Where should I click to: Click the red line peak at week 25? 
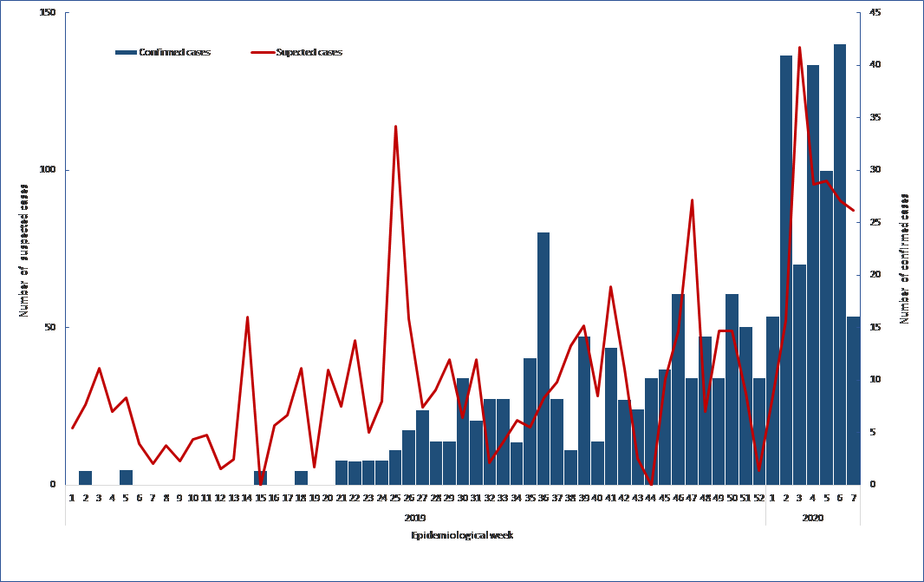[396, 127]
